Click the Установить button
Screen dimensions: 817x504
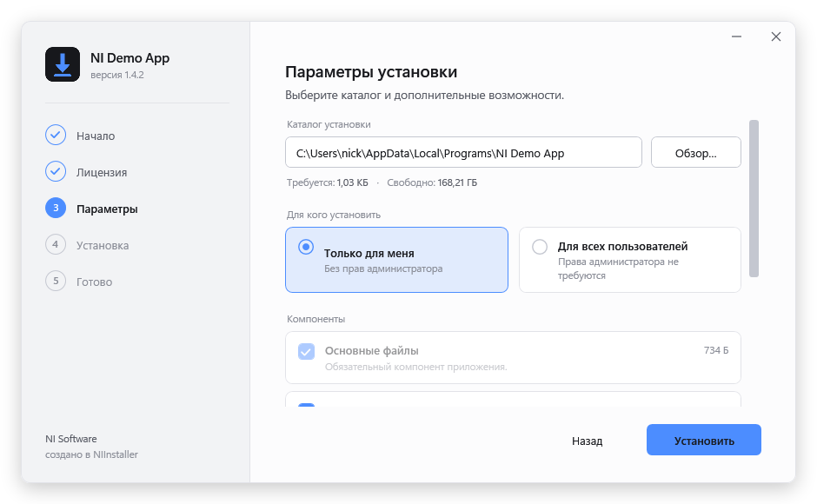click(x=704, y=440)
